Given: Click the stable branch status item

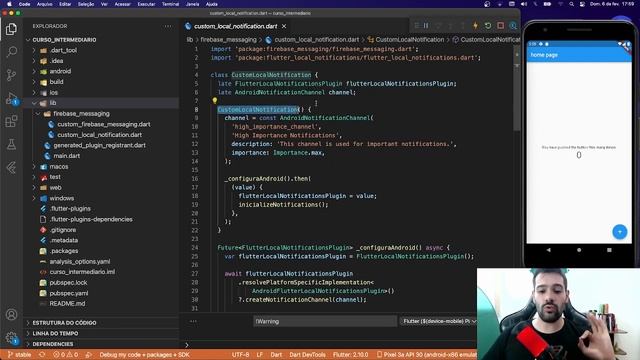Looking at the screenshot, I should tap(20, 355).
